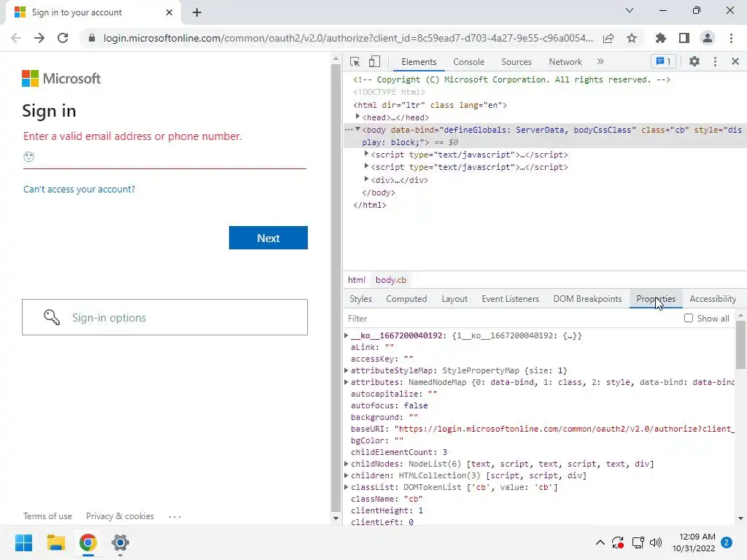The width and height of the screenshot is (747, 560).
Task: Share this page icon
Action: click(x=608, y=38)
